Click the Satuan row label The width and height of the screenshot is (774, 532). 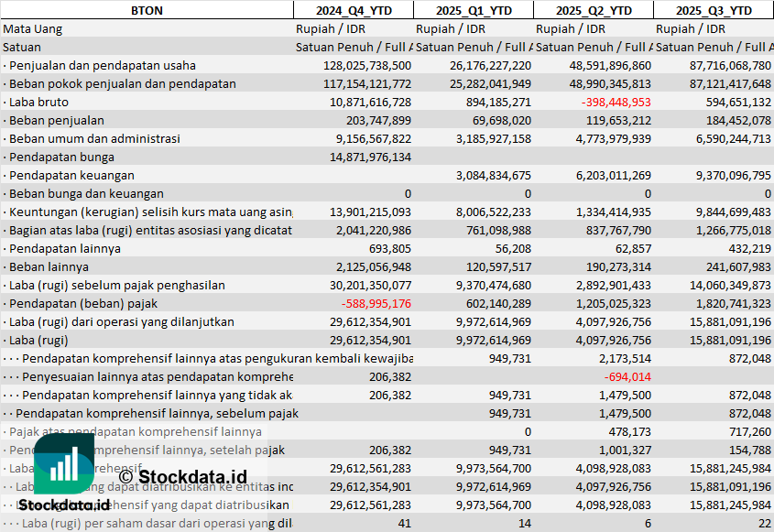(22, 47)
